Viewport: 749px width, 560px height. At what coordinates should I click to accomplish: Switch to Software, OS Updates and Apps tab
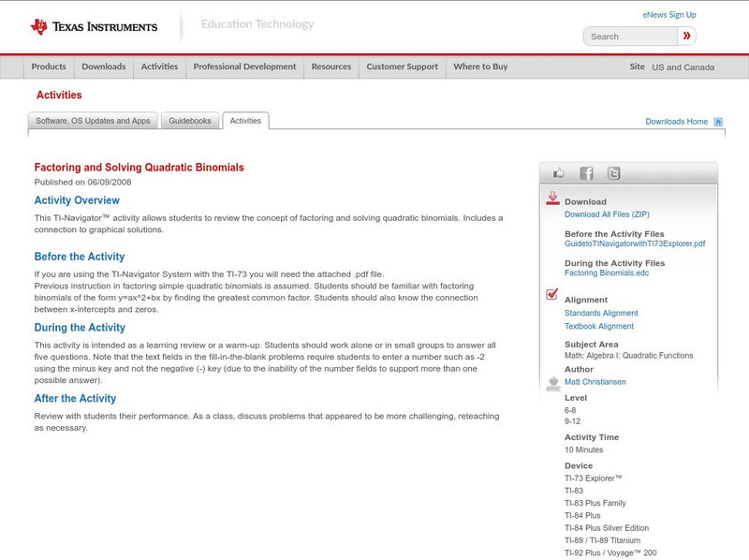93,121
